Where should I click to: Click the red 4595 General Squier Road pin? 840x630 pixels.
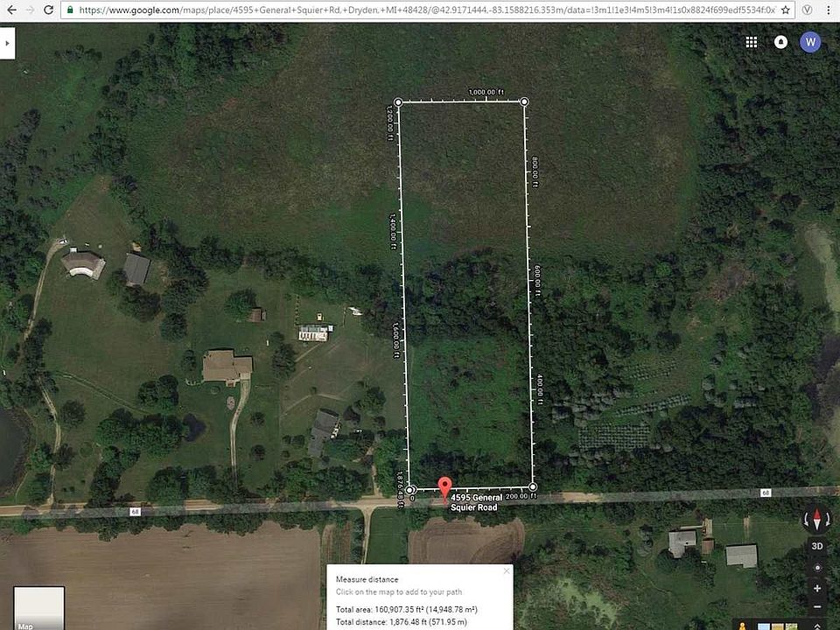click(444, 489)
